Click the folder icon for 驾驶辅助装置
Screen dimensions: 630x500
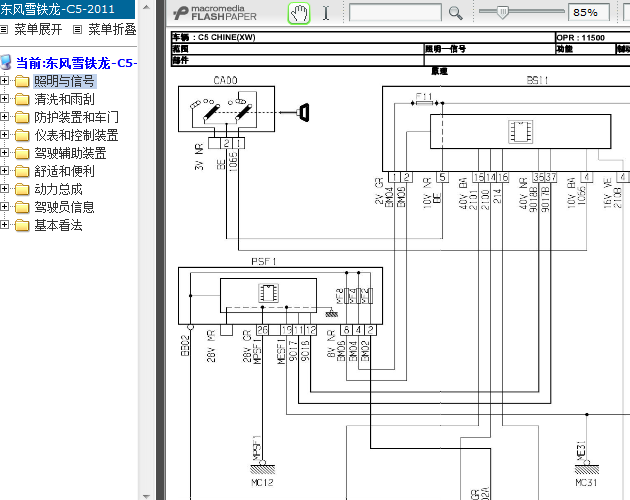click(x=22, y=154)
